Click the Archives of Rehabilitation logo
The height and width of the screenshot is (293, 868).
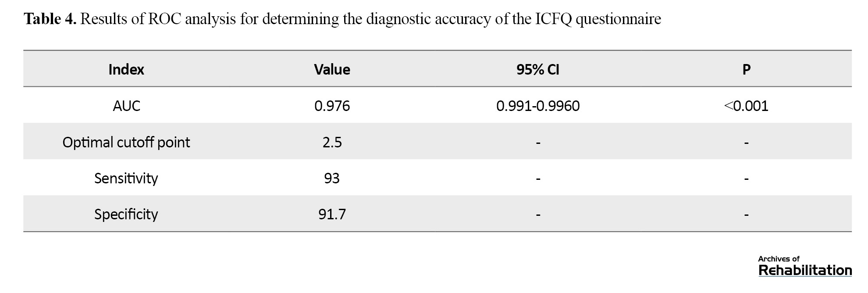pyautogui.click(x=805, y=266)
